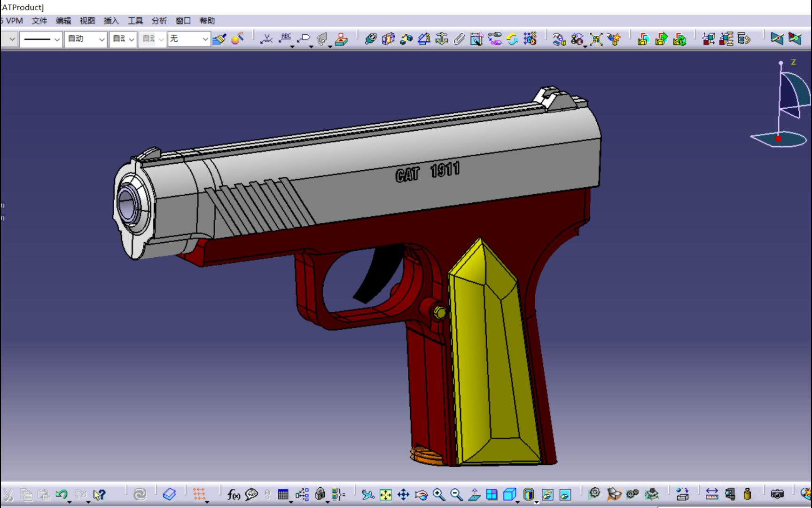The image size is (812, 508).
Task: Click the Fit All In icon
Action: [x=385, y=494]
